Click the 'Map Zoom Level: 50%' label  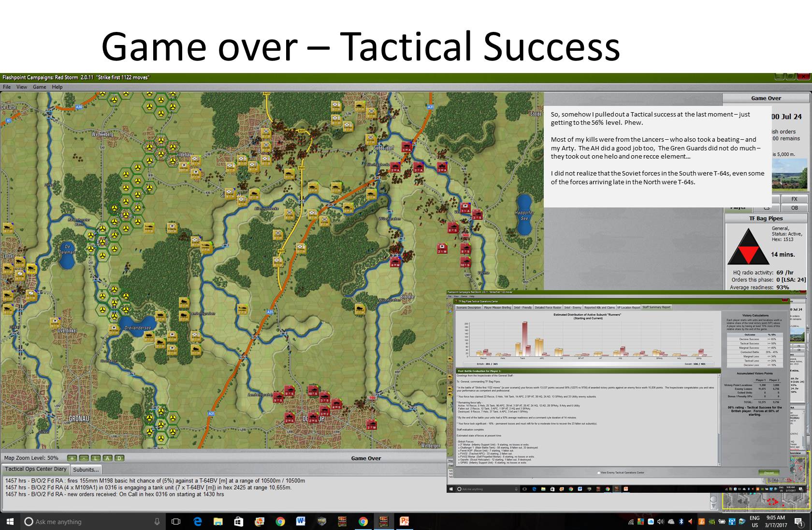click(x=31, y=458)
